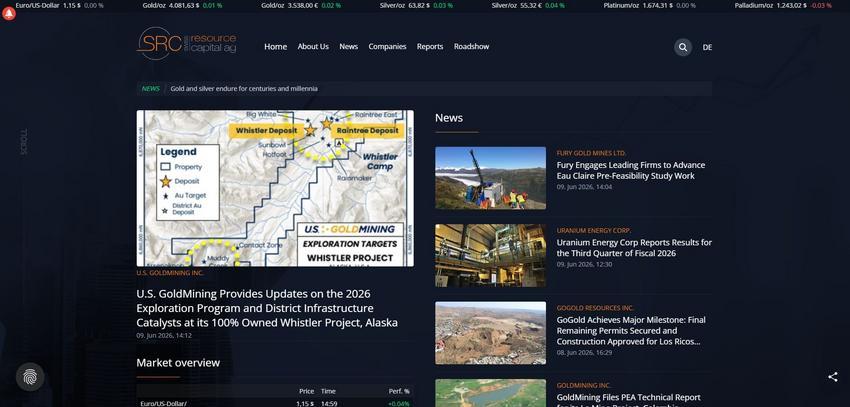Open the About Us menu item
The width and height of the screenshot is (850, 407).
(x=313, y=47)
